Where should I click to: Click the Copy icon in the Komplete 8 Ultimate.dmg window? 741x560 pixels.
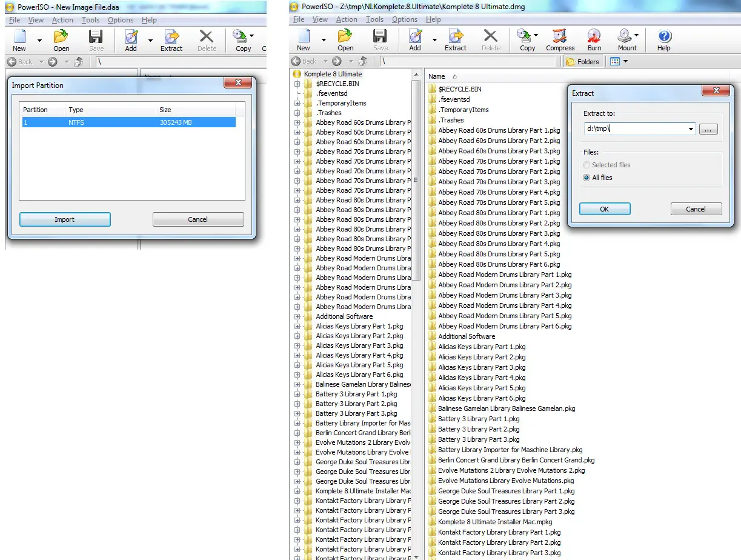(527, 40)
